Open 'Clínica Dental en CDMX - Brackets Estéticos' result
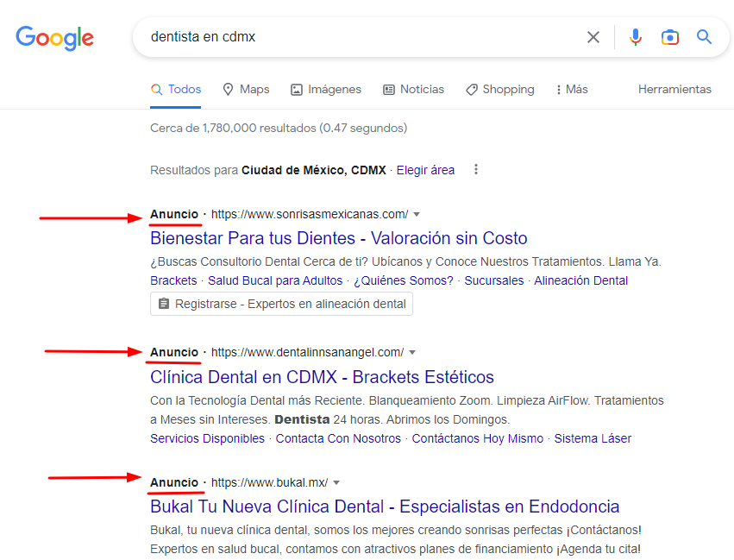The height and width of the screenshot is (560, 734). [x=322, y=377]
